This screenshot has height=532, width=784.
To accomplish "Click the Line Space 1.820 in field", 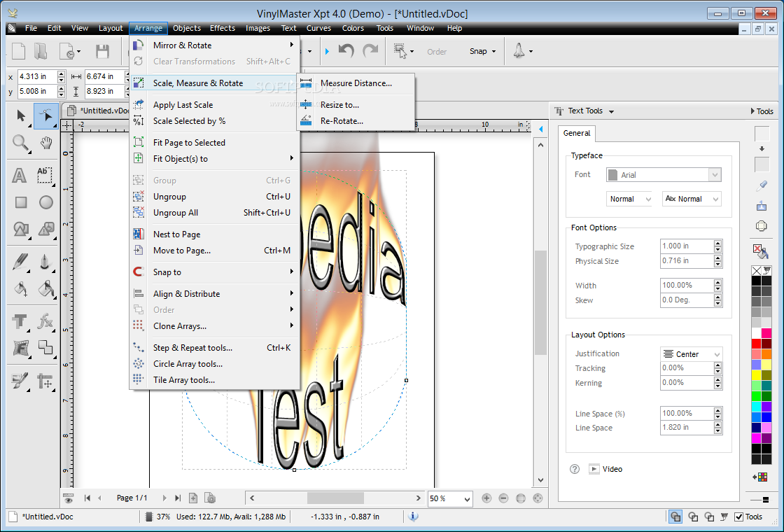I will click(x=687, y=428).
